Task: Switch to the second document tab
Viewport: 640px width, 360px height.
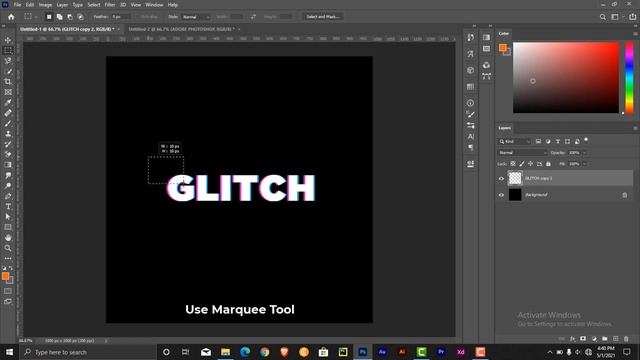Action: (x=182, y=29)
